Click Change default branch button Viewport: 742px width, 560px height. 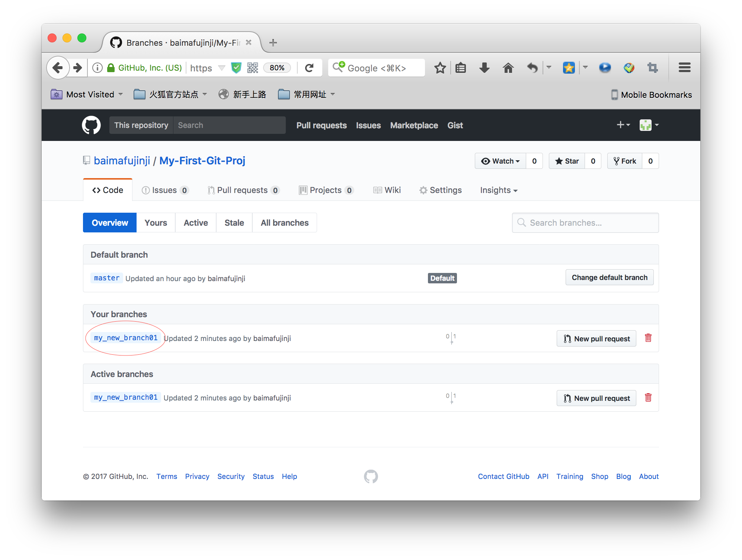click(609, 277)
